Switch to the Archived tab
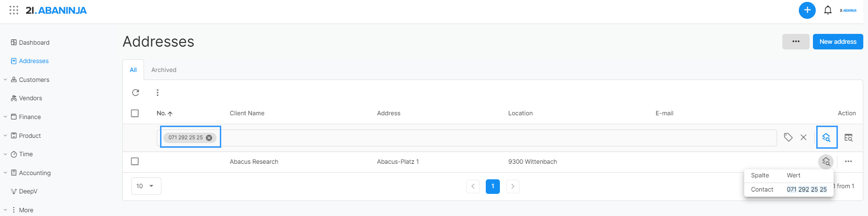The height and width of the screenshot is (216, 868). point(164,70)
